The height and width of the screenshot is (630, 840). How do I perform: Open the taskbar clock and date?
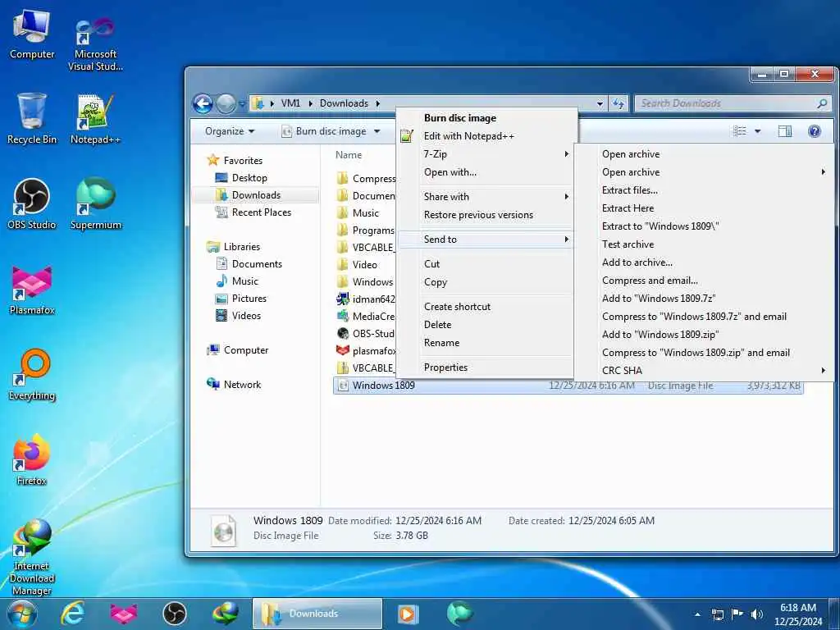(797, 614)
